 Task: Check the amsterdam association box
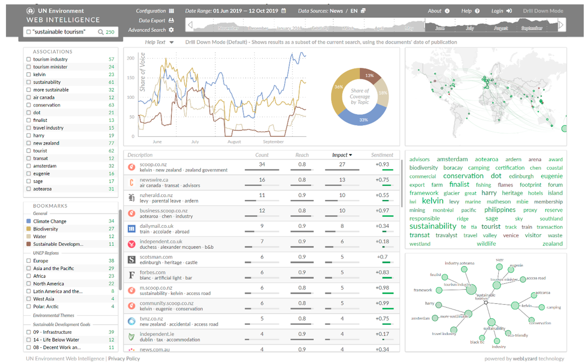[x=28, y=166]
